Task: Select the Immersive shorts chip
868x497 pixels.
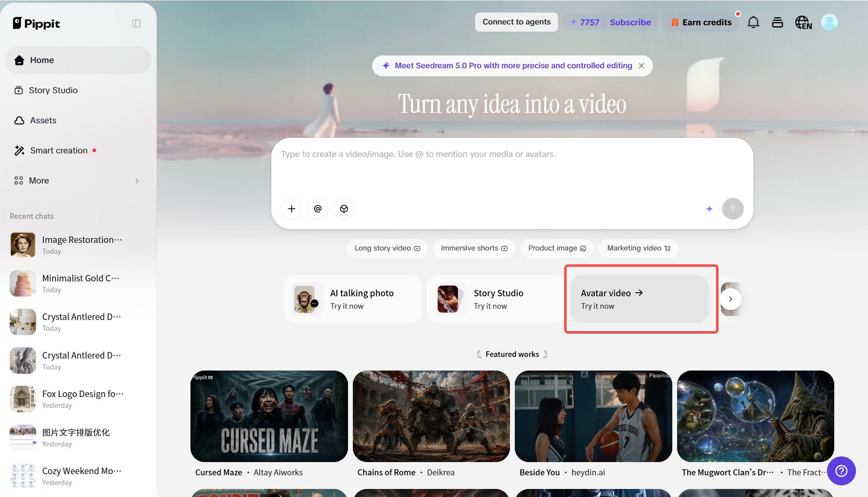Action: click(474, 248)
